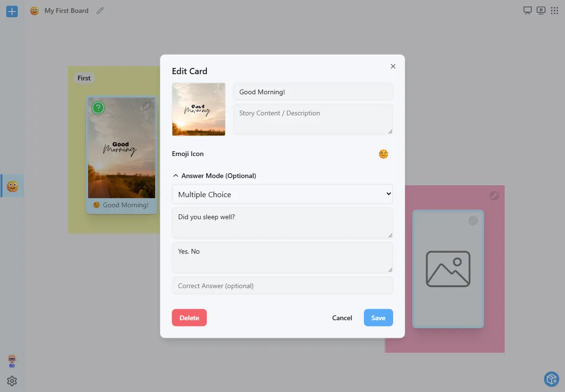Click Cancel in Edit Card dialog
This screenshot has height=392, width=565.
[x=342, y=318]
